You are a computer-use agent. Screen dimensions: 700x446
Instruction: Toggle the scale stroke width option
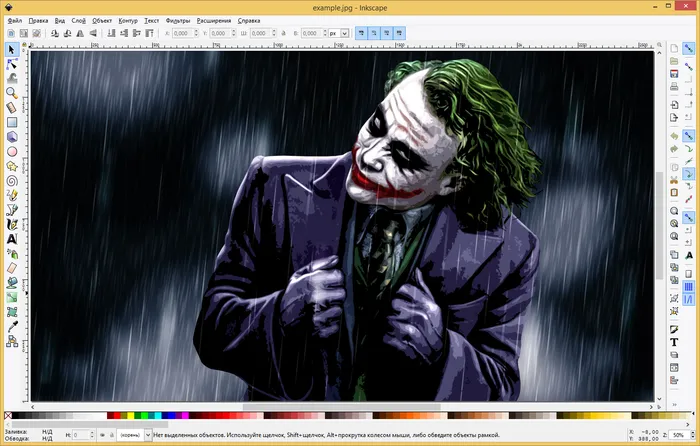pyautogui.click(x=361, y=33)
